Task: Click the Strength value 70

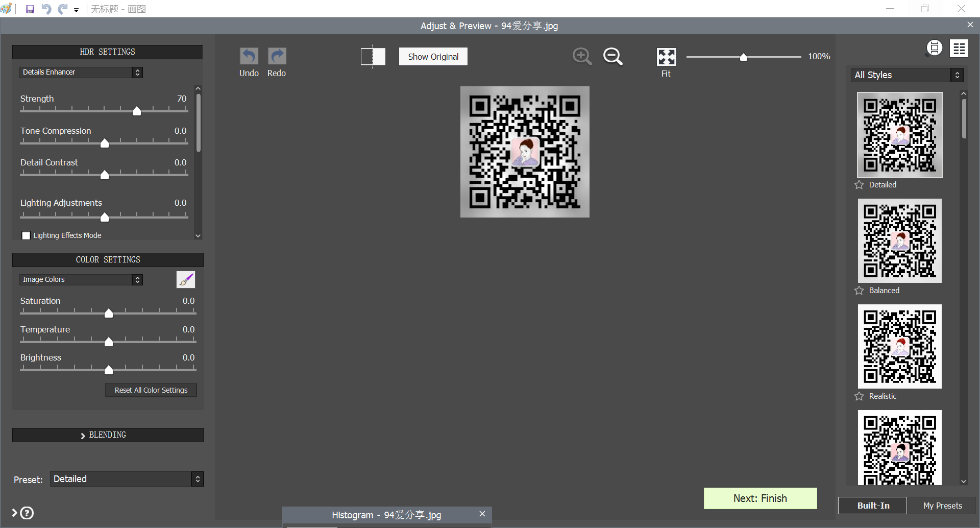Action: click(x=182, y=99)
